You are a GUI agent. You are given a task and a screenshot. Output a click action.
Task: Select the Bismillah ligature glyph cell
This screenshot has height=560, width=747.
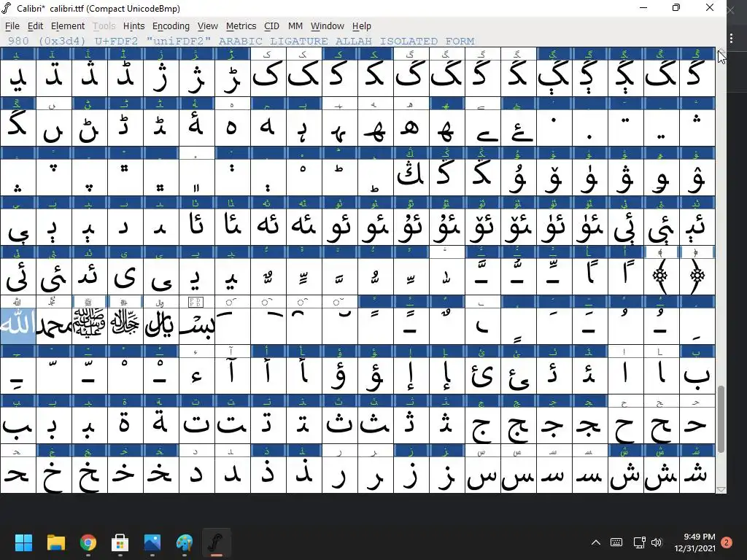[x=197, y=326]
